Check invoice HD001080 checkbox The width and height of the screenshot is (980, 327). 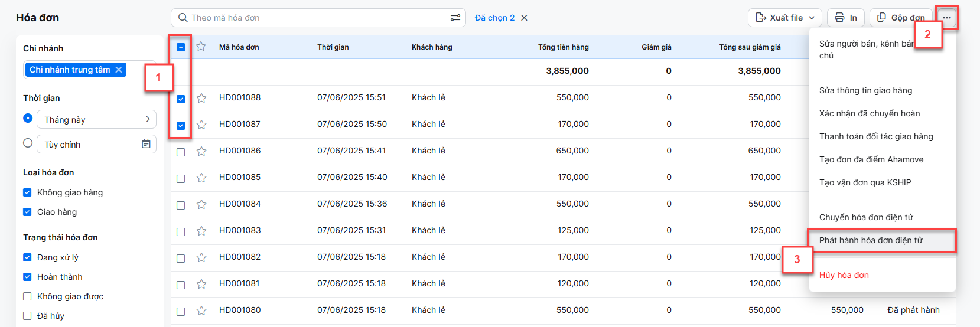pyautogui.click(x=181, y=312)
